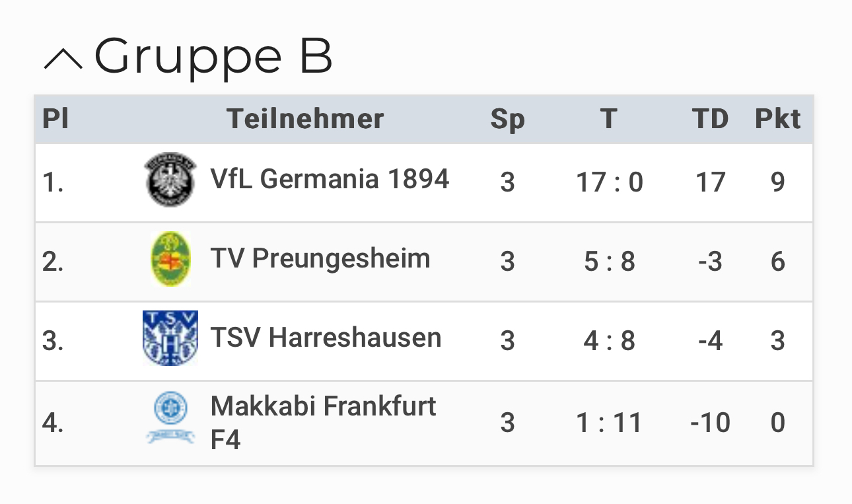Click the Makkabi Frankfurt F4 club logo
The width and height of the screenshot is (852, 504).
point(170,417)
